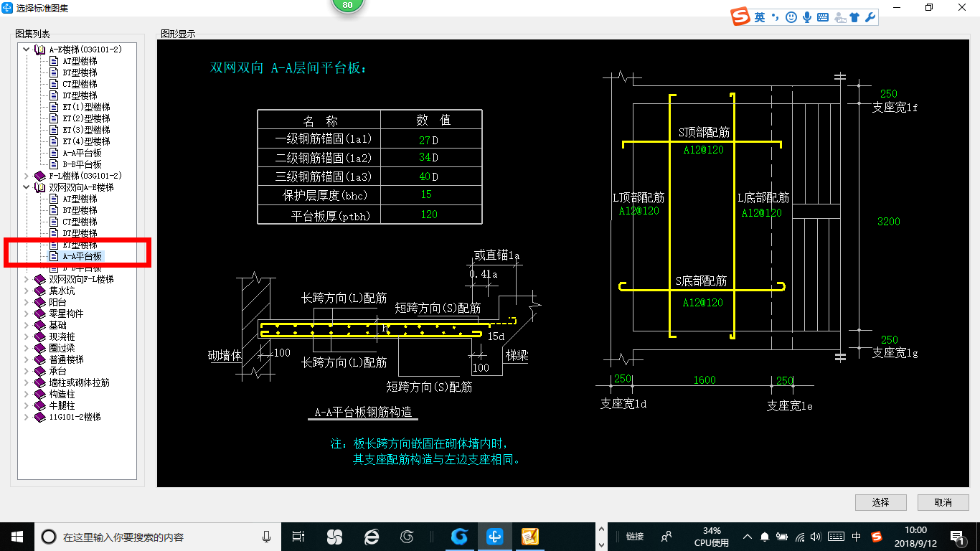Open the soft keyboard in Sogou bar
The image size is (980, 551).
[822, 17]
